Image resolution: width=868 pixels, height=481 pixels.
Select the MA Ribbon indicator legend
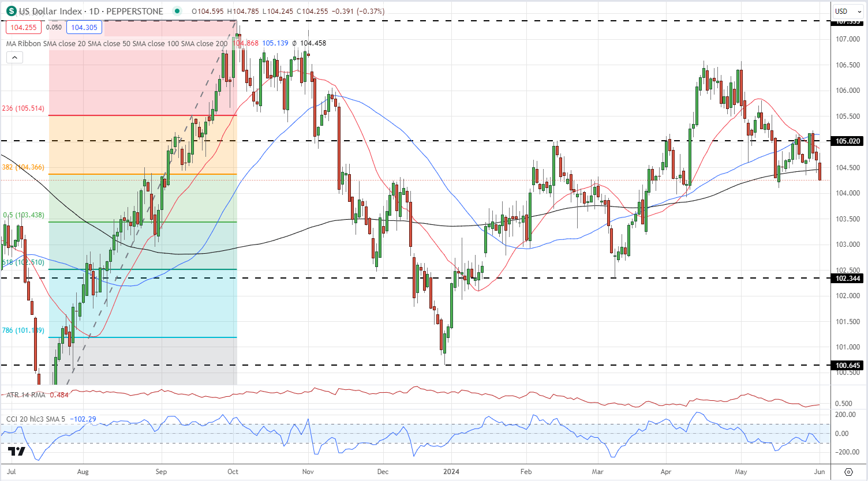click(117, 43)
